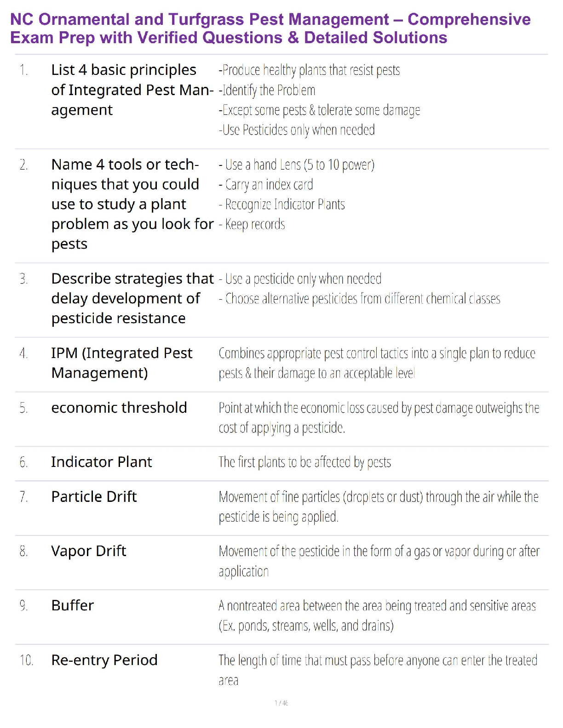Click the "Indicator Plant" term
Image resolution: width=563 pixels, height=728 pixels.
click(x=102, y=462)
